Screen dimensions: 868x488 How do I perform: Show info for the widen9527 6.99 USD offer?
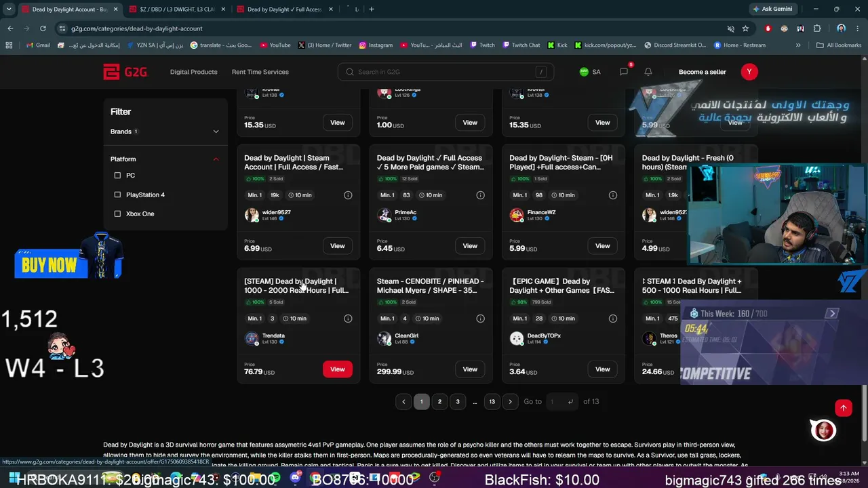[x=348, y=195]
